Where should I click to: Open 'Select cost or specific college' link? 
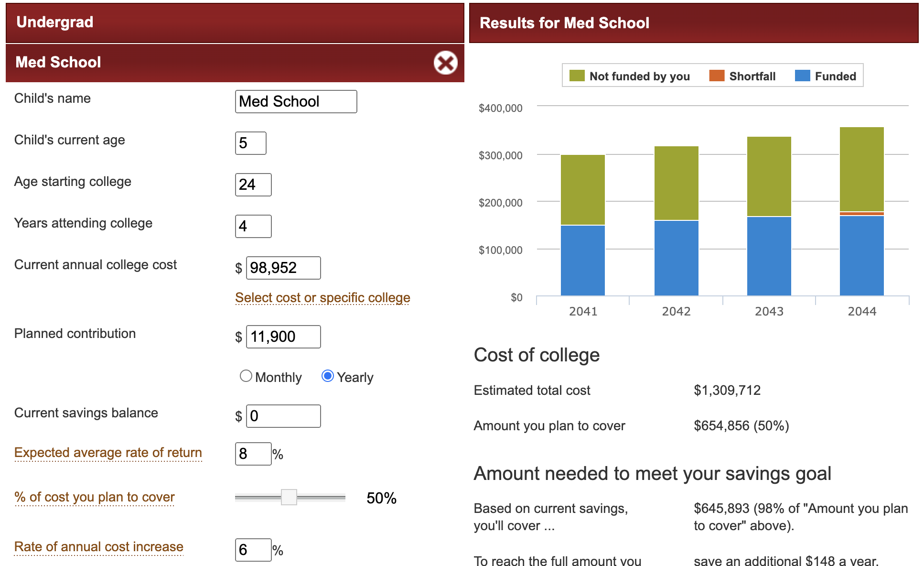tap(322, 297)
